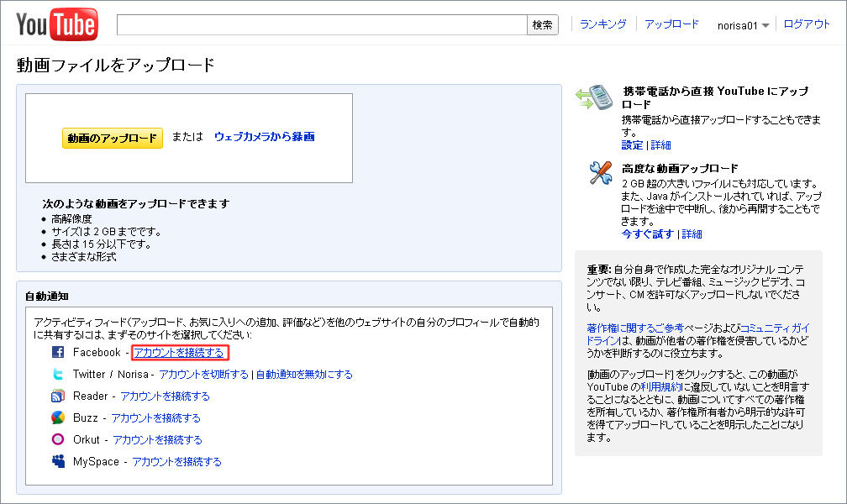Click the search input field

(322, 25)
